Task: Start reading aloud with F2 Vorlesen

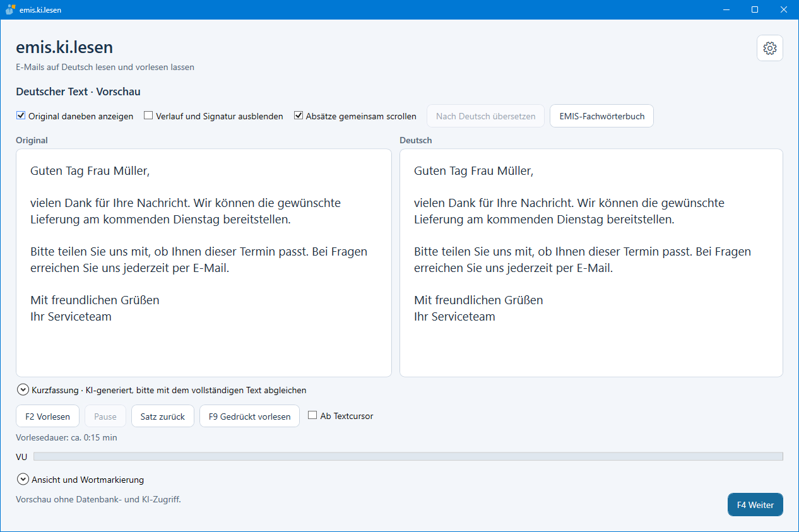Action: tap(47, 417)
